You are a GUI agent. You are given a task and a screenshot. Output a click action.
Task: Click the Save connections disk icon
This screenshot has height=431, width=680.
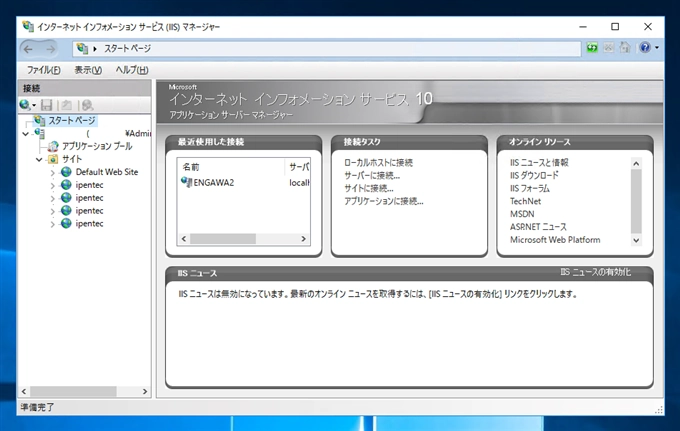[x=46, y=105]
